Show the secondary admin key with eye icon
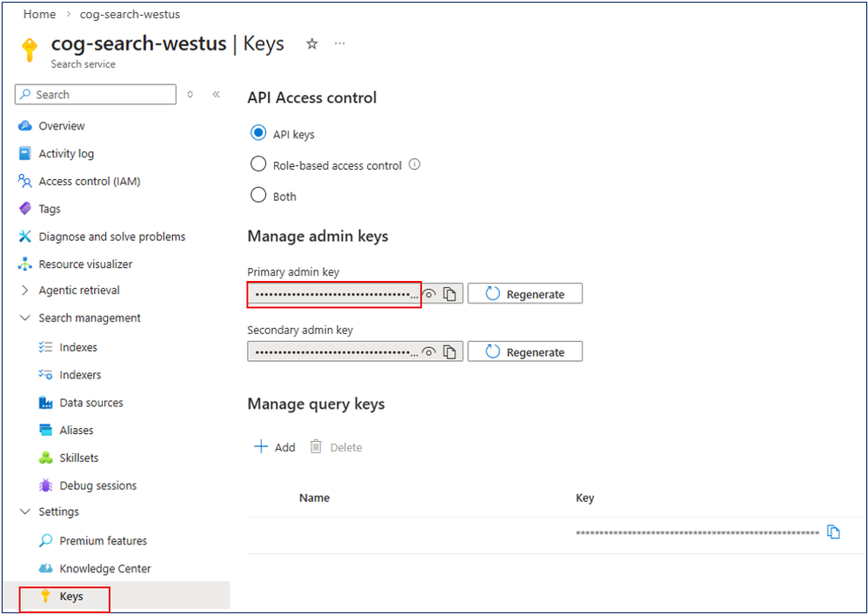 [429, 352]
